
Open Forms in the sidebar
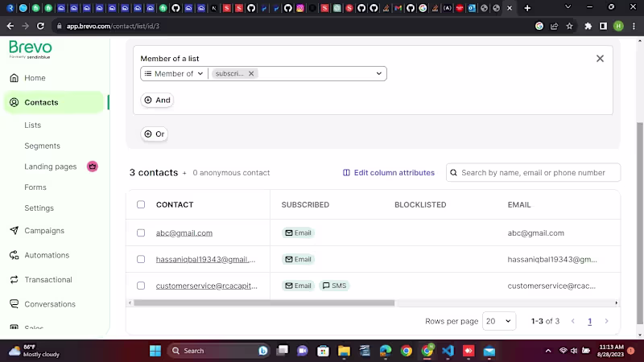tap(35, 187)
